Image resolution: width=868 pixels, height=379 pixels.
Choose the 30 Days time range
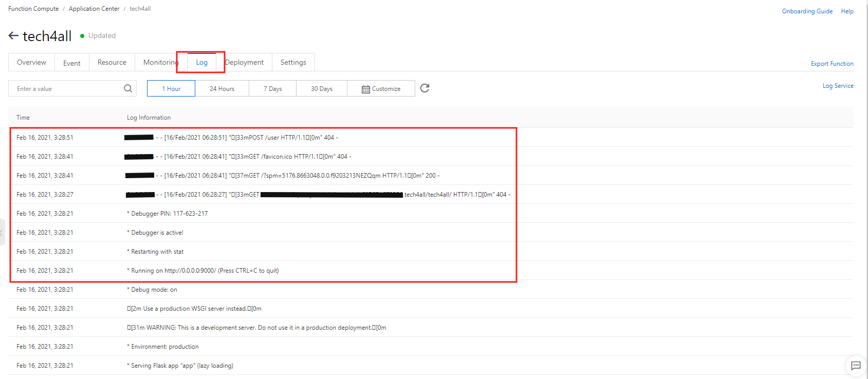tap(322, 88)
